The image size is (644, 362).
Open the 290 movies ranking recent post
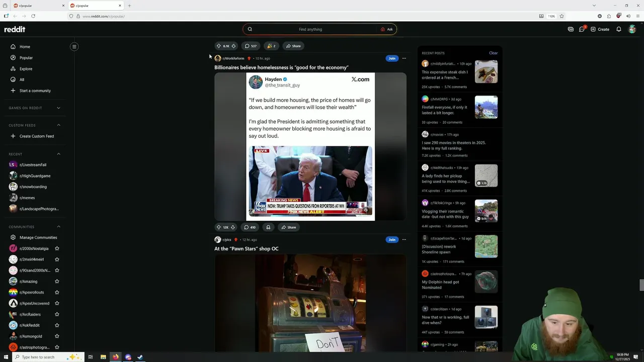(454, 145)
